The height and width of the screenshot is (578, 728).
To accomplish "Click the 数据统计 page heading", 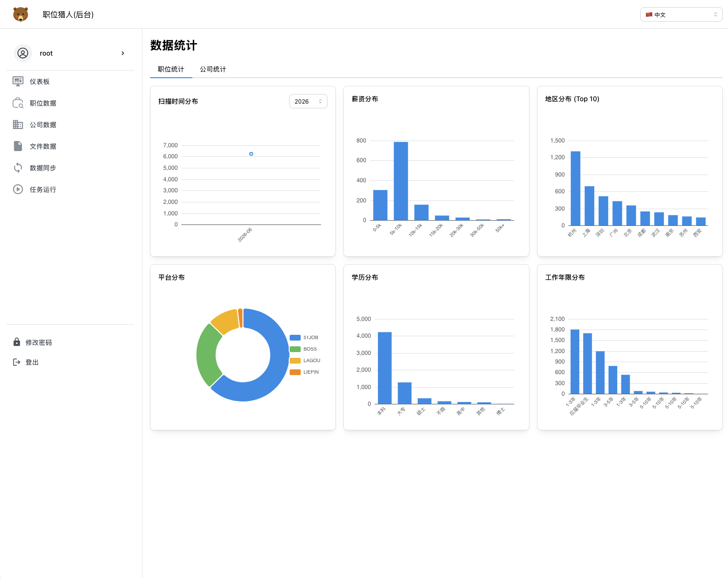I will click(x=174, y=46).
